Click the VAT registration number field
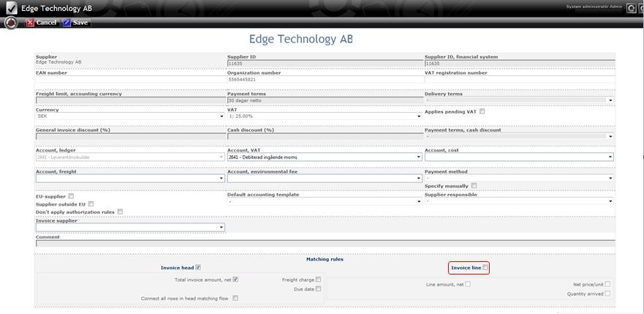 (520, 80)
